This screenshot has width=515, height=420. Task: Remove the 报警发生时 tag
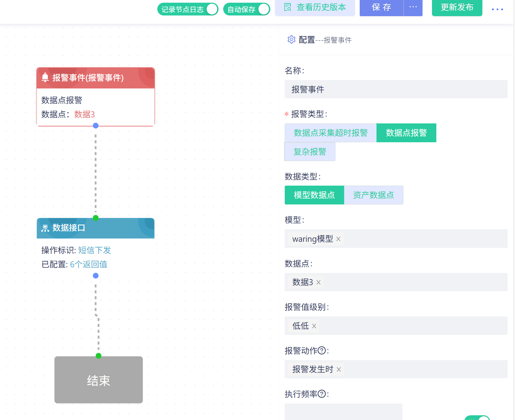click(339, 370)
